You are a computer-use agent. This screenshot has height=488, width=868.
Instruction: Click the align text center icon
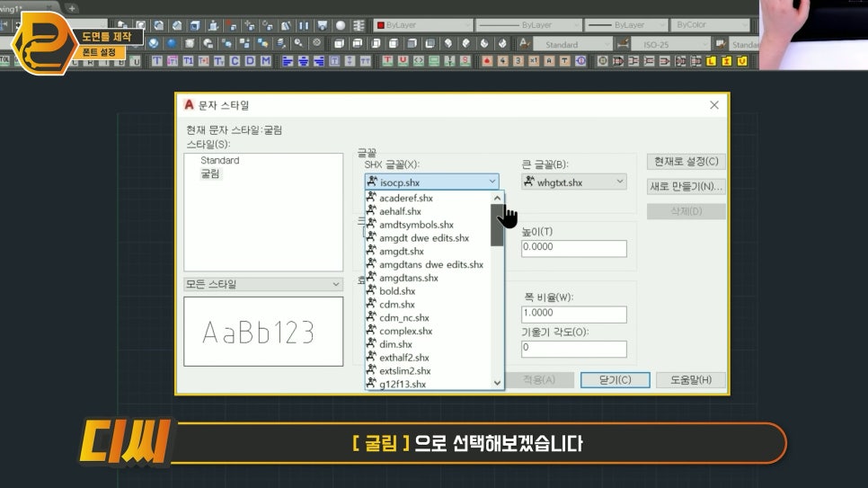[x=304, y=61]
